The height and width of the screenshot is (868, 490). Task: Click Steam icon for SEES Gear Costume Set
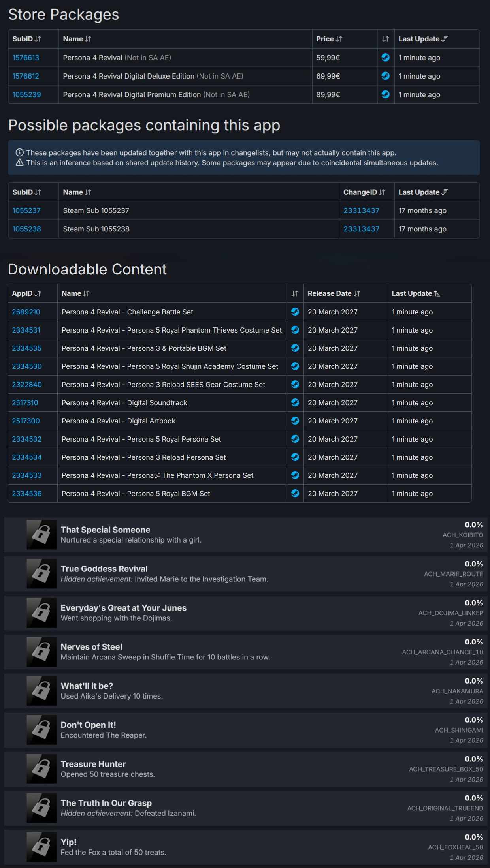[295, 384]
